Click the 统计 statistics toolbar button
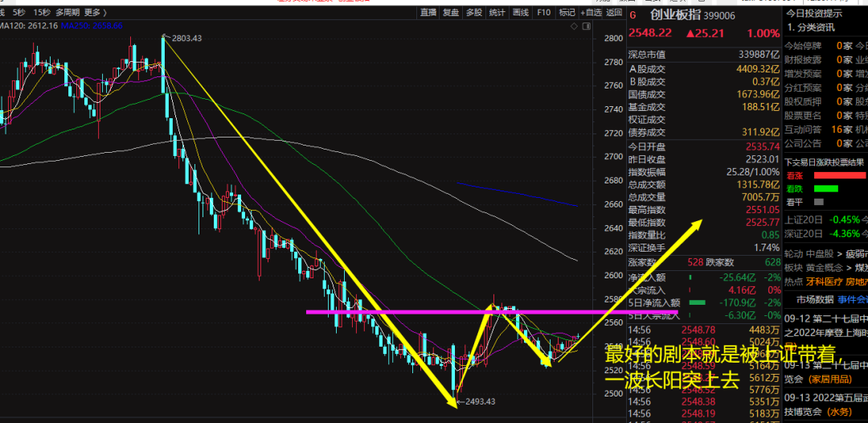 pos(497,12)
